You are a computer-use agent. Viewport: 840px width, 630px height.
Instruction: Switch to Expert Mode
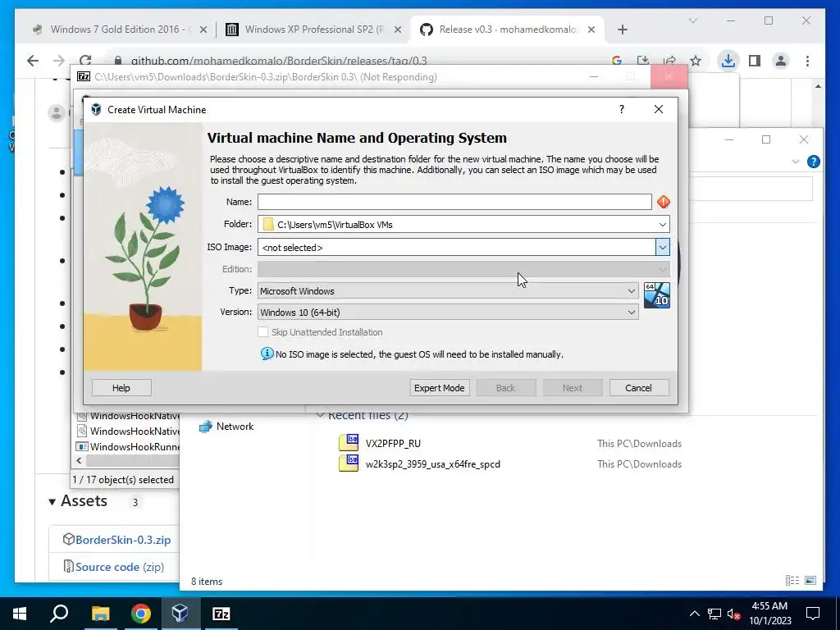click(x=440, y=388)
